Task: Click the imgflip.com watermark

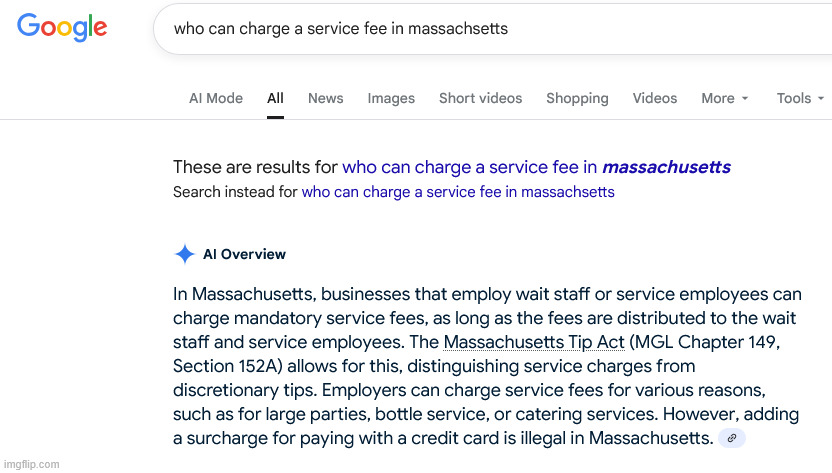Action: [32, 464]
